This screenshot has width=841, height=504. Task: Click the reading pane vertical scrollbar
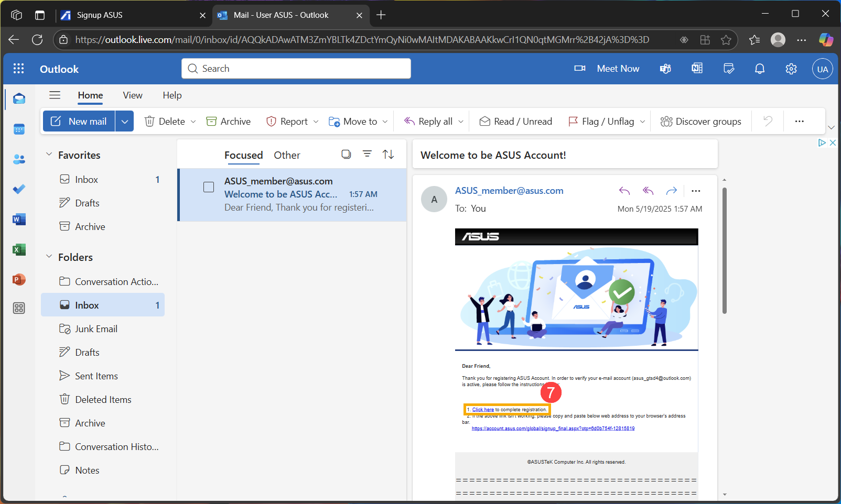pos(725,251)
